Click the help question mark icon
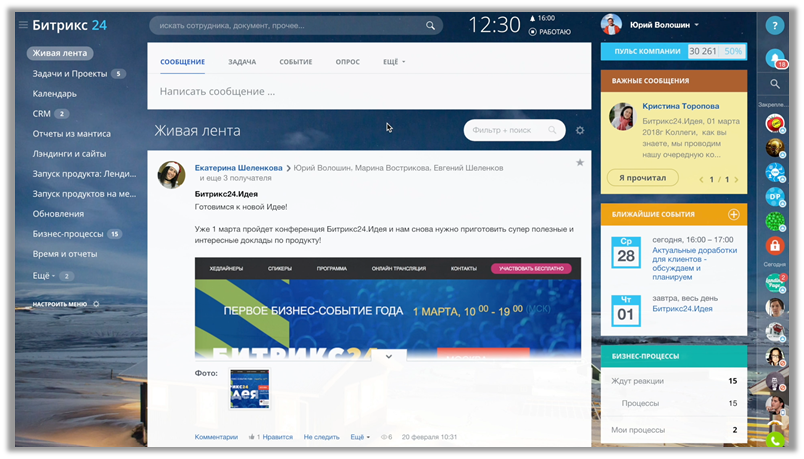 click(774, 26)
